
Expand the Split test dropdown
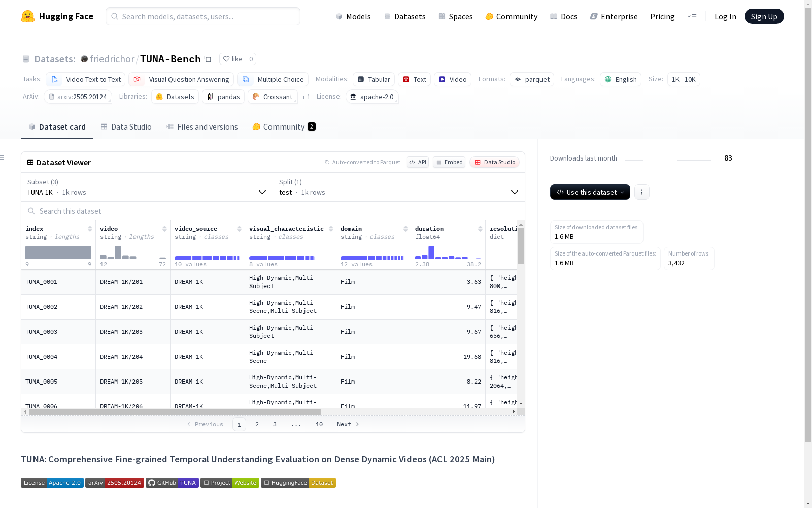(x=399, y=187)
